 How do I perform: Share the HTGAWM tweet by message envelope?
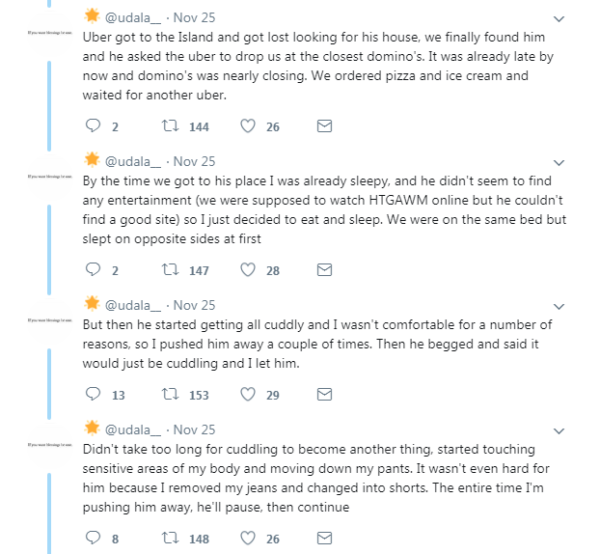pos(324,270)
